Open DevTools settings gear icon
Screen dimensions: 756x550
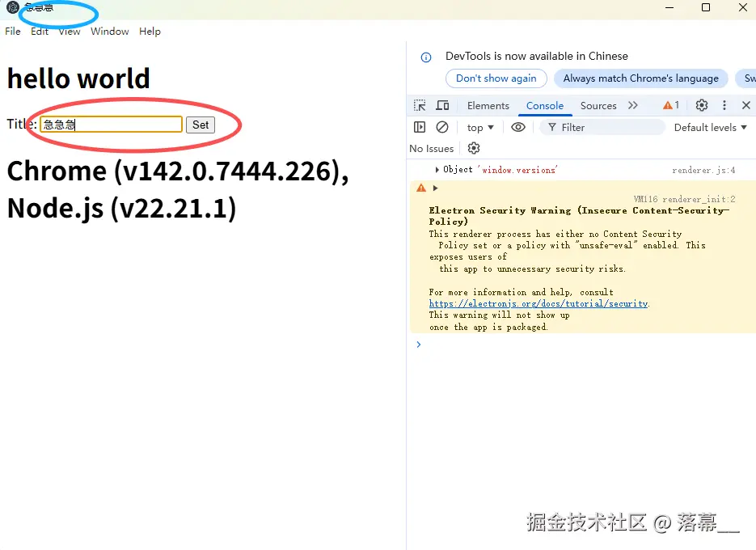(x=702, y=105)
